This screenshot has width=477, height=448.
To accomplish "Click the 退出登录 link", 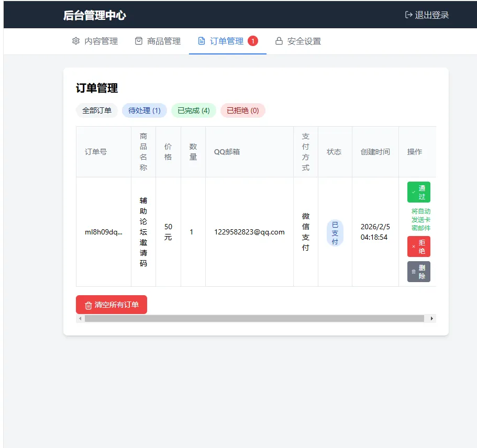I will (x=431, y=15).
